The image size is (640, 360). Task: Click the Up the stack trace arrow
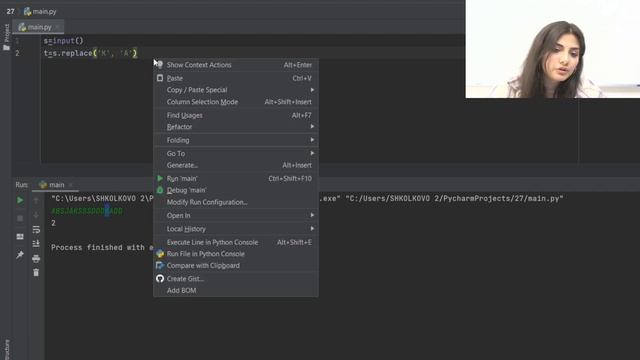click(36, 200)
